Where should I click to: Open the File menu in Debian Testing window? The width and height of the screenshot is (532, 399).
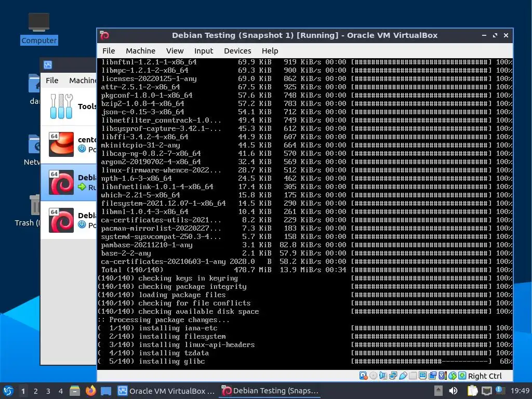coord(109,51)
